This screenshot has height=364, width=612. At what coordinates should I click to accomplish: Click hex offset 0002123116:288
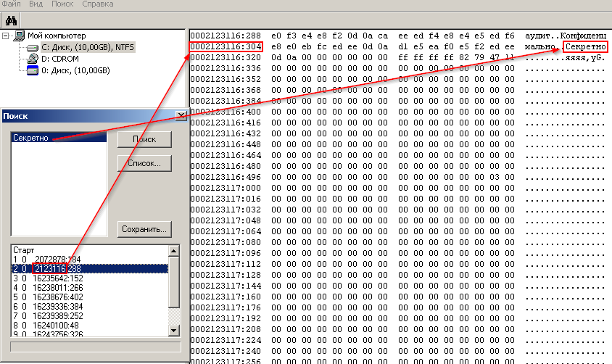tap(226, 36)
